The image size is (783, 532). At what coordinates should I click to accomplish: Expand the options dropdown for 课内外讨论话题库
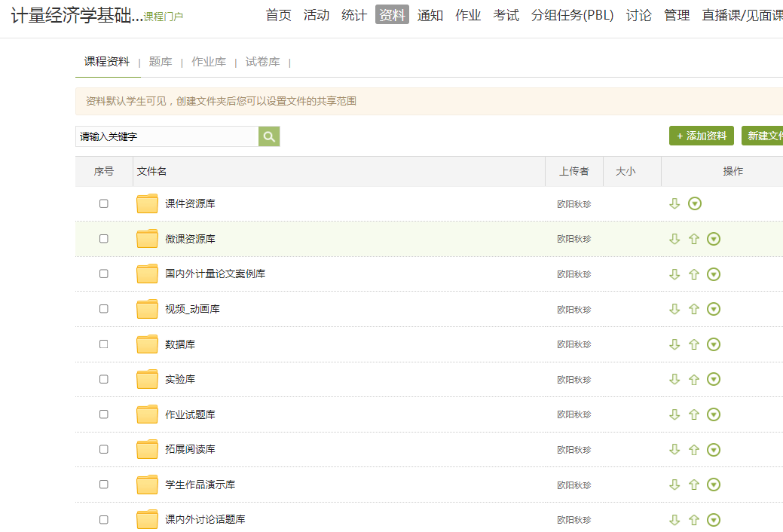714,520
